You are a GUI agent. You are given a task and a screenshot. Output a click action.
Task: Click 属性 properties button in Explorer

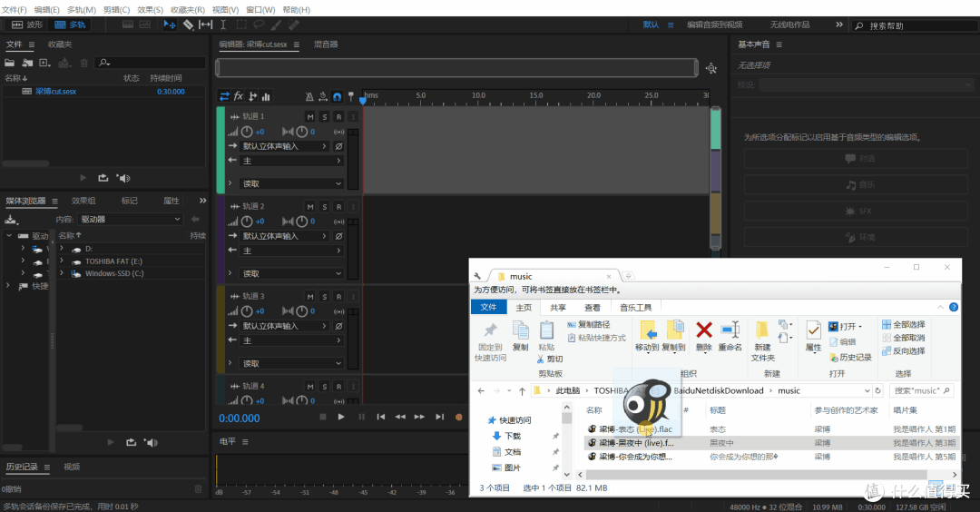813,337
